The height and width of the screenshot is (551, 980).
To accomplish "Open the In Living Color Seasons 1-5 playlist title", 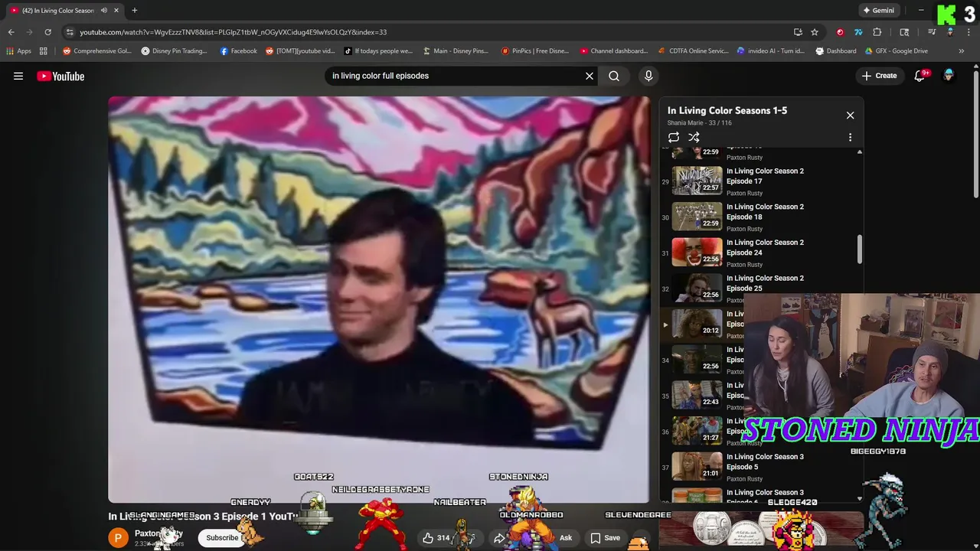I will pos(727,110).
